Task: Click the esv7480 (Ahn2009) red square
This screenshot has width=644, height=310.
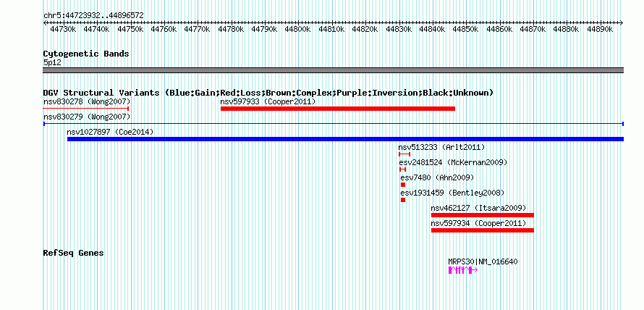Action: pyautogui.click(x=403, y=185)
